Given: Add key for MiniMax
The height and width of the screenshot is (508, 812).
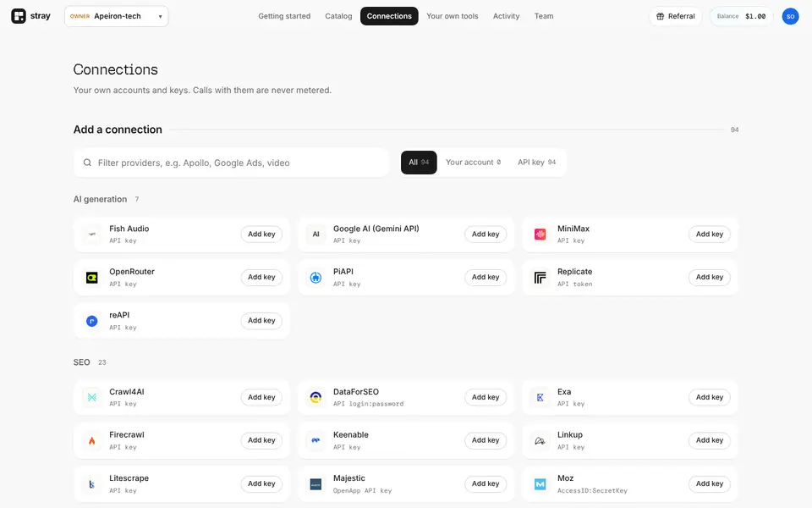Looking at the screenshot, I should coord(710,235).
